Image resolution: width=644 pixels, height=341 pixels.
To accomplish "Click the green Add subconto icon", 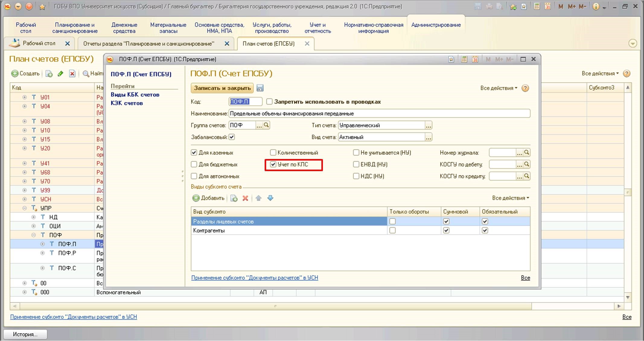I will coord(196,198).
